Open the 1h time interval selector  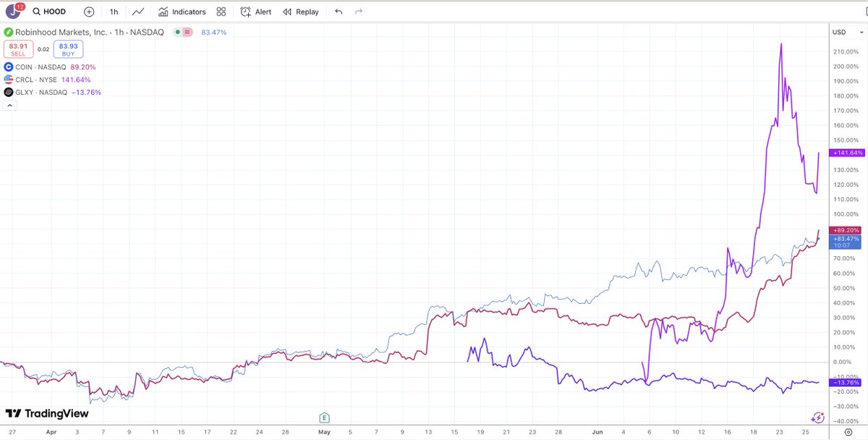pyautogui.click(x=114, y=12)
